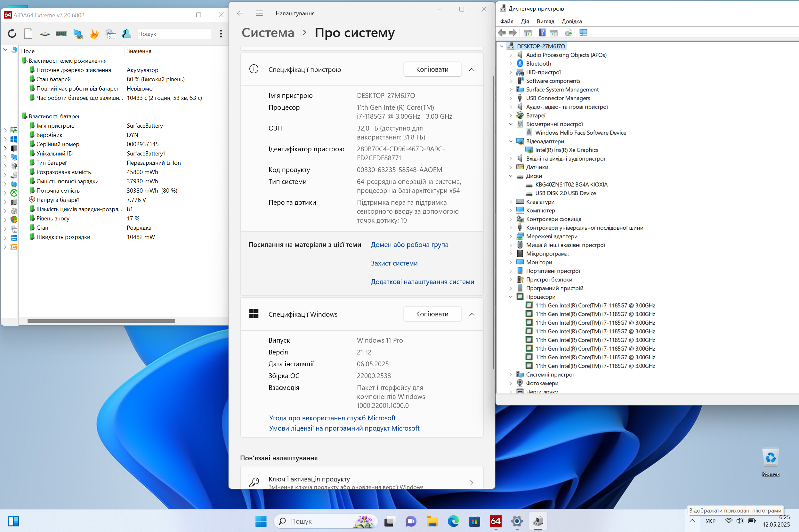Collapse the device specifications section
The width and height of the screenshot is (799, 532).
coord(472,69)
